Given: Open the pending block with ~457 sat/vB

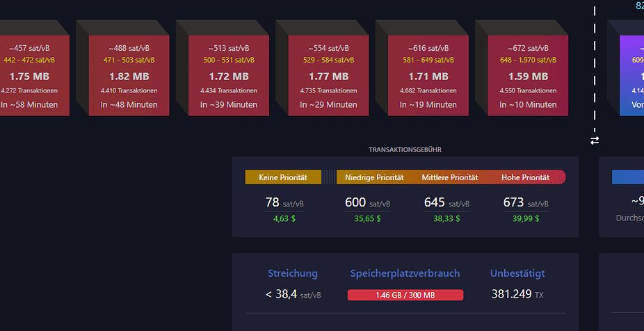Looking at the screenshot, I should (30, 75).
